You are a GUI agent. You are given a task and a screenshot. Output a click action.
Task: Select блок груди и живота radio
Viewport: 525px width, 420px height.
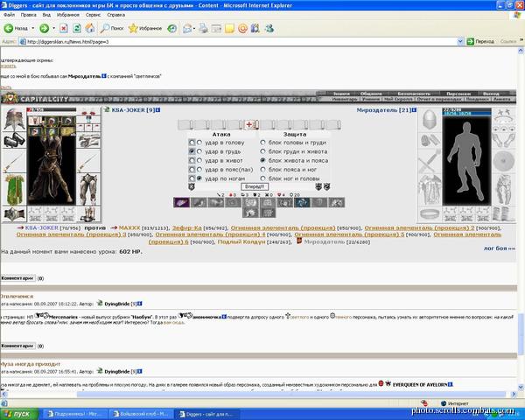pos(262,151)
